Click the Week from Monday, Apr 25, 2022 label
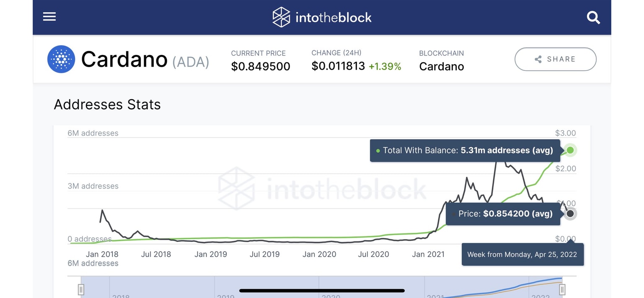 pyautogui.click(x=522, y=254)
